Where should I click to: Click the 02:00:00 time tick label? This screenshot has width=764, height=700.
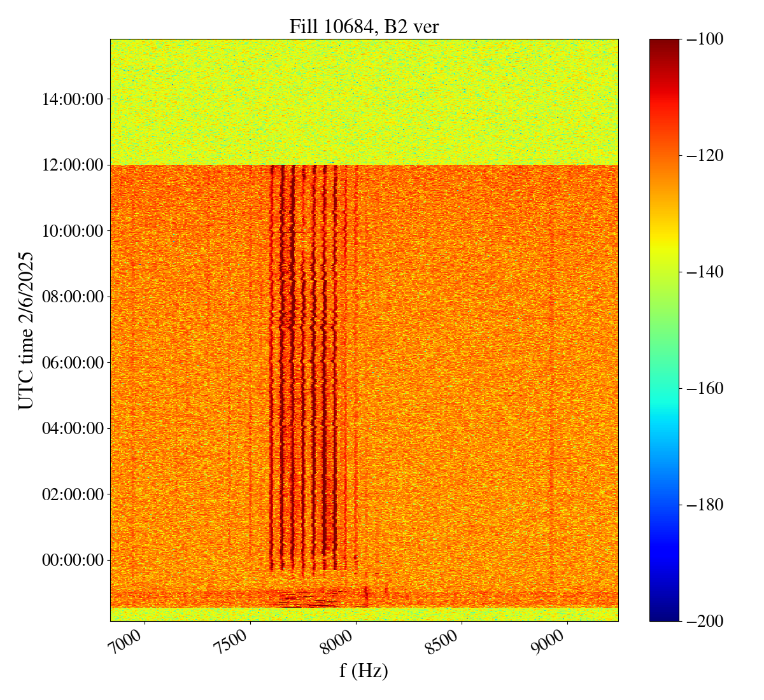[73, 494]
